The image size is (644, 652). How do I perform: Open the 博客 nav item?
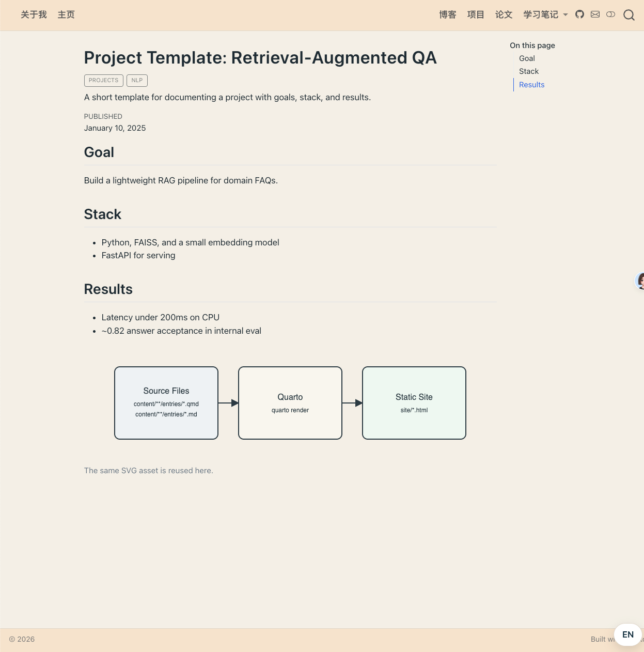click(448, 14)
